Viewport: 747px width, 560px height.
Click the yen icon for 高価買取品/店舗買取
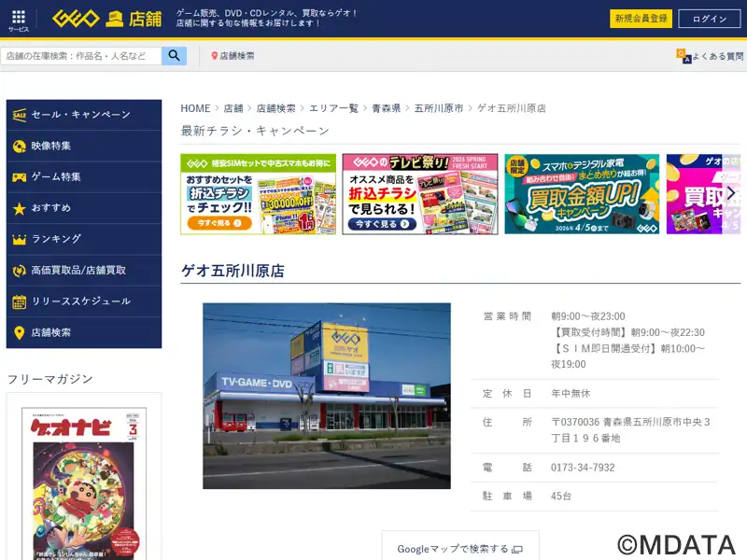click(x=19, y=271)
